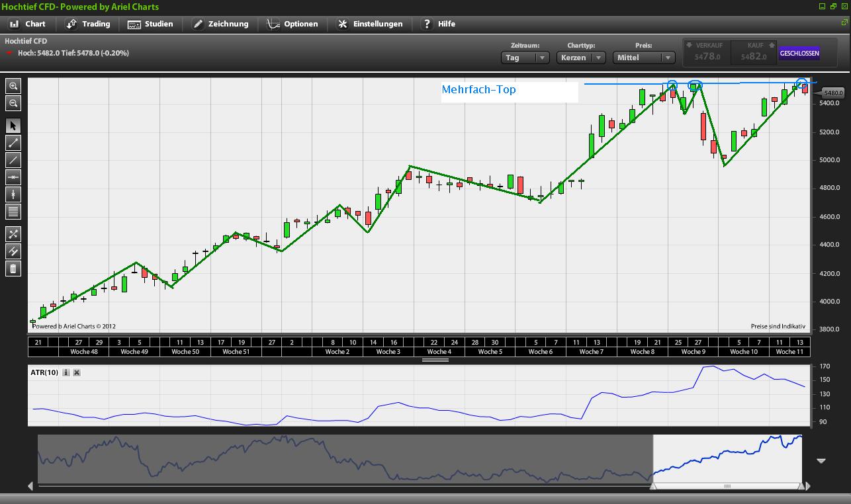Select the horizontal line drawing tool

[14, 177]
